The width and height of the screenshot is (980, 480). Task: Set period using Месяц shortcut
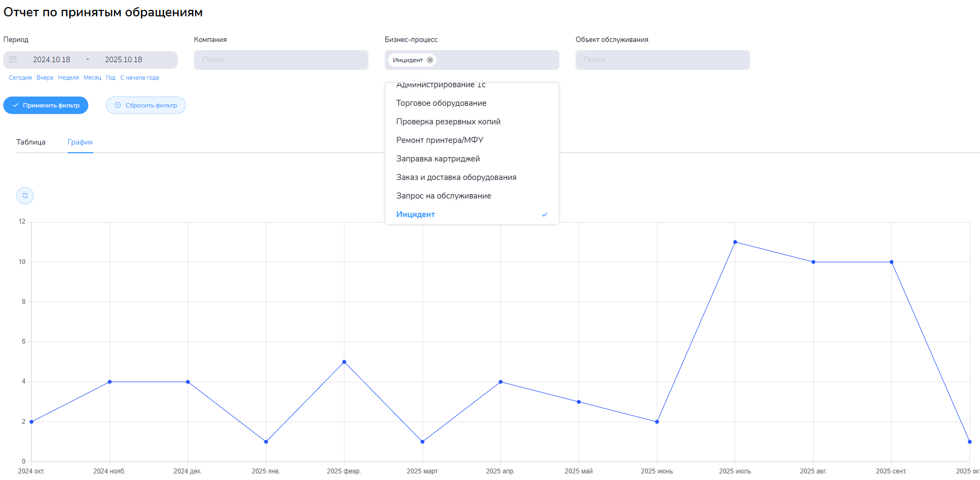tap(92, 77)
